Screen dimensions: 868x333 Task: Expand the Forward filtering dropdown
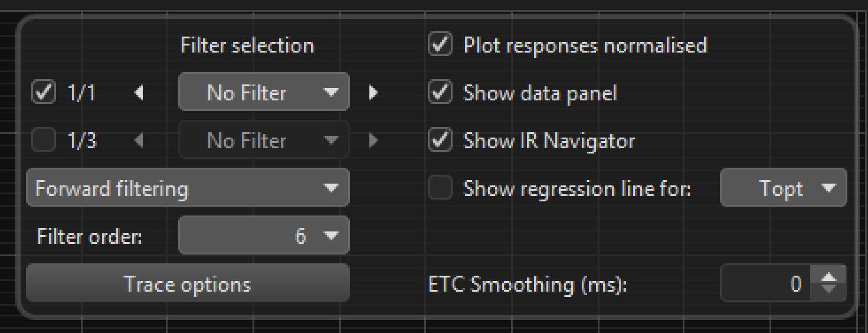188,189
